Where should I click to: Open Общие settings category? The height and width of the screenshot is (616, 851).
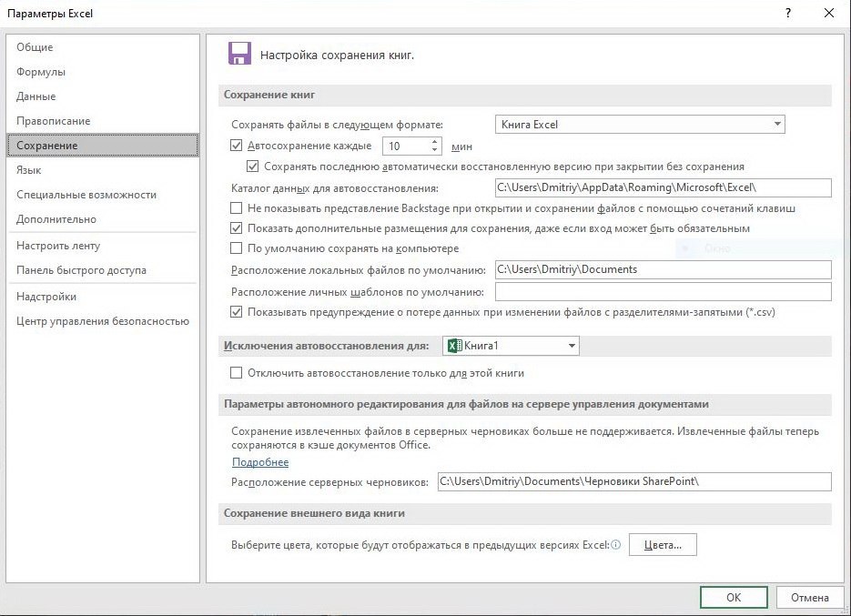click(x=103, y=47)
